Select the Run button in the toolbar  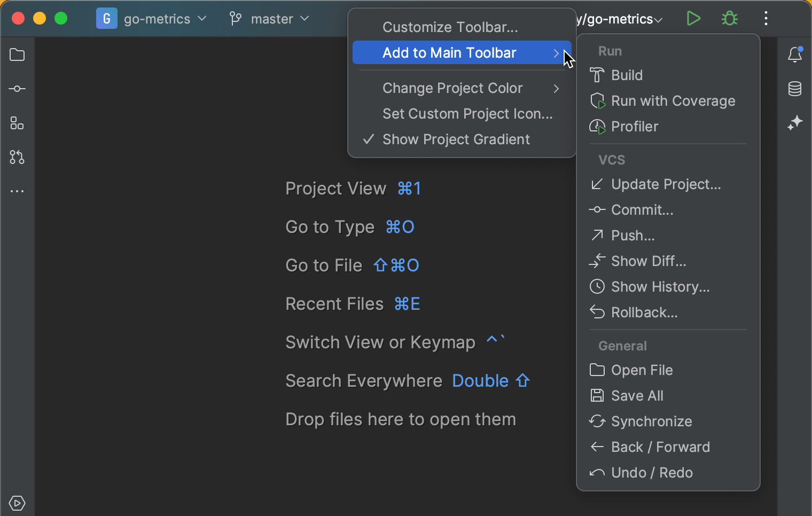coord(693,18)
